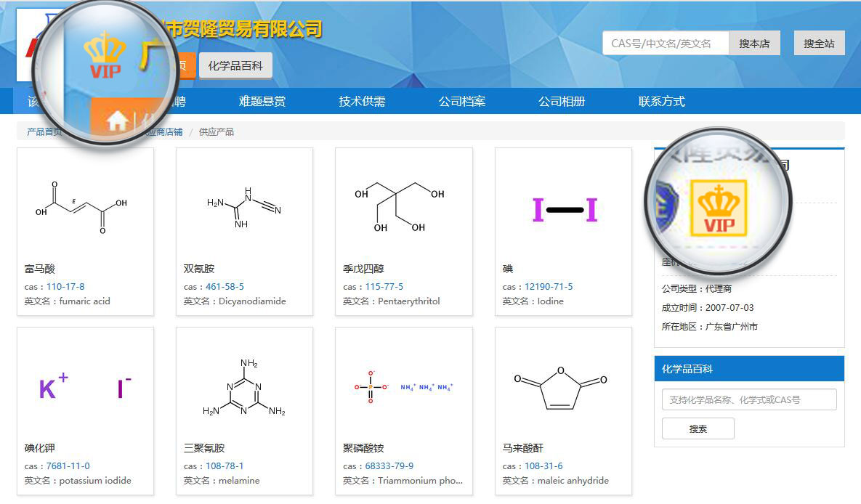
Task: Open CAS link 7681-11-0
Action: 68,466
